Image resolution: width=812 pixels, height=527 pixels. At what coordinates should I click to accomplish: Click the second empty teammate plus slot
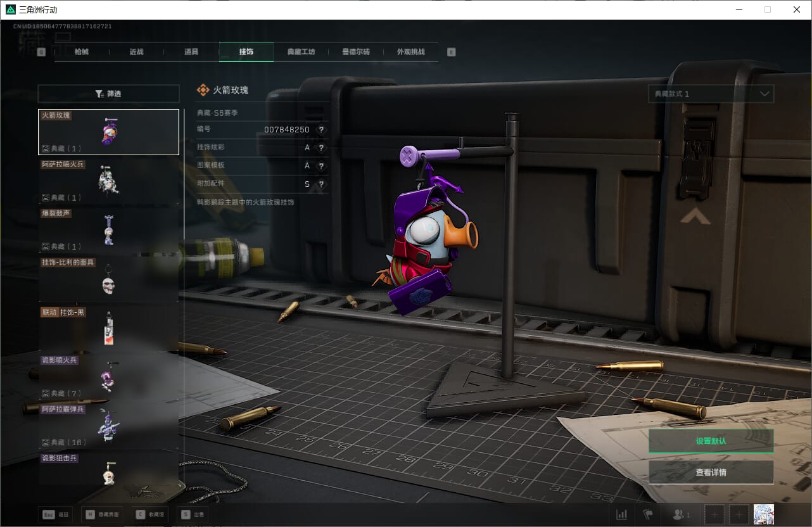739,515
